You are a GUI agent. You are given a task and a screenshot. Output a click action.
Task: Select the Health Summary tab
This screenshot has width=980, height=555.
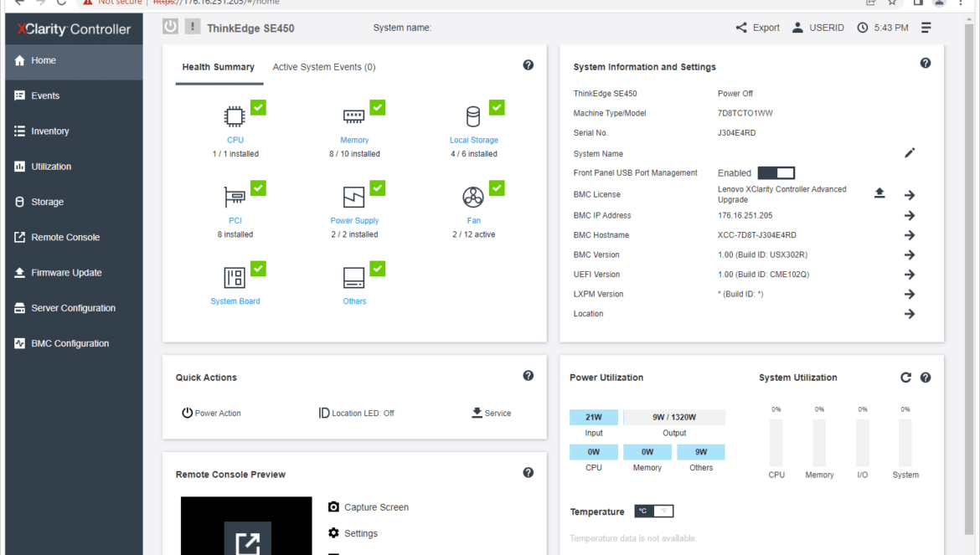[218, 67]
